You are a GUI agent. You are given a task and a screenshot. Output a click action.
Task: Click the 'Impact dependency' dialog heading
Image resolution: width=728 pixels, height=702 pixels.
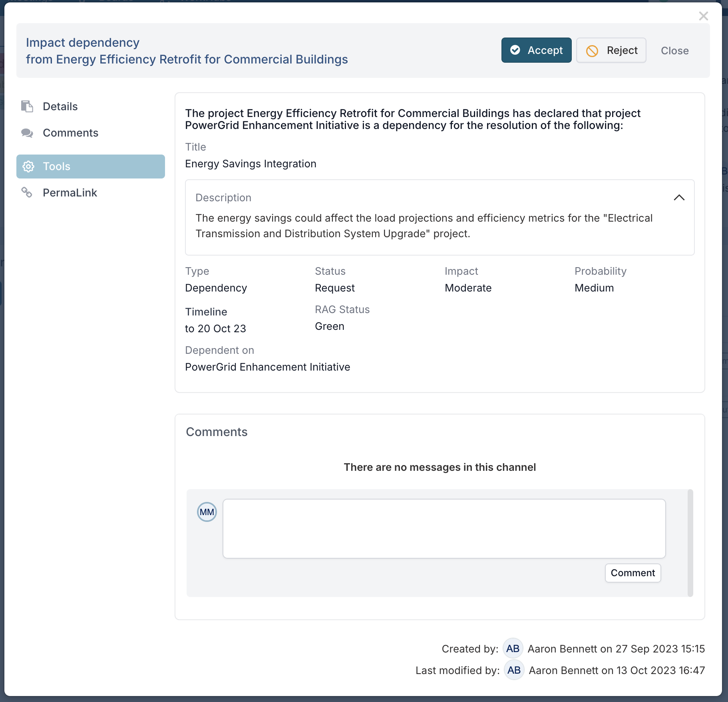(83, 43)
